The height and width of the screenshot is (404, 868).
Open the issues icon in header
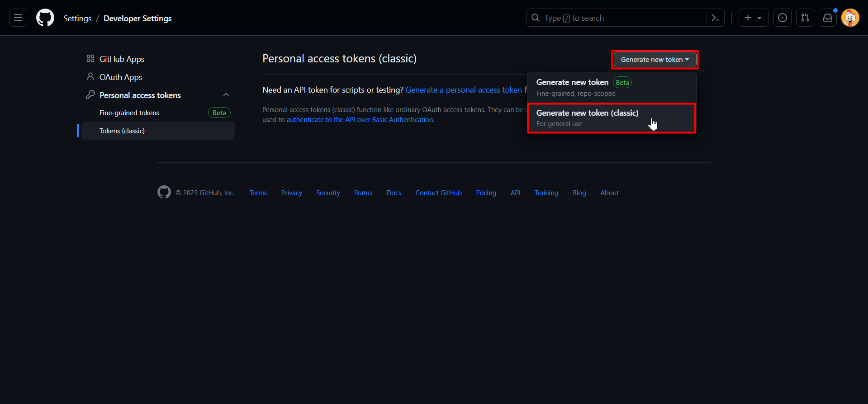point(783,18)
